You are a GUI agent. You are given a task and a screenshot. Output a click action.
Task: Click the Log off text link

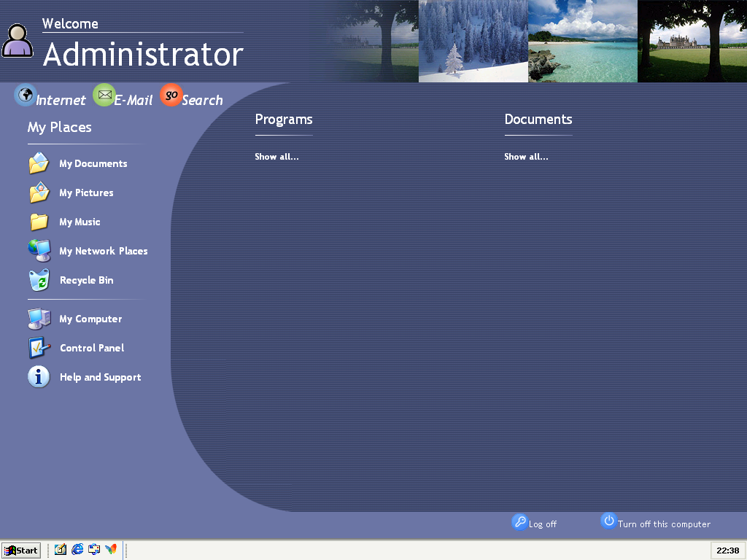[x=543, y=524]
